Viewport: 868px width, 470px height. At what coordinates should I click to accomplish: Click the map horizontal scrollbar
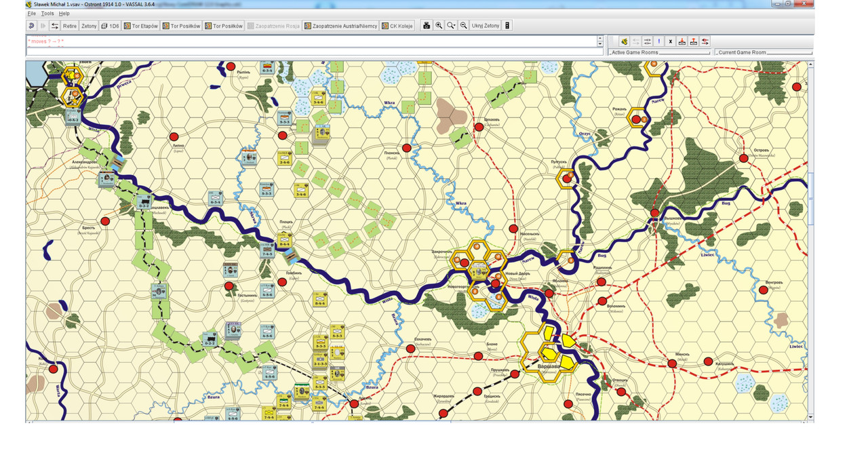pos(417,421)
